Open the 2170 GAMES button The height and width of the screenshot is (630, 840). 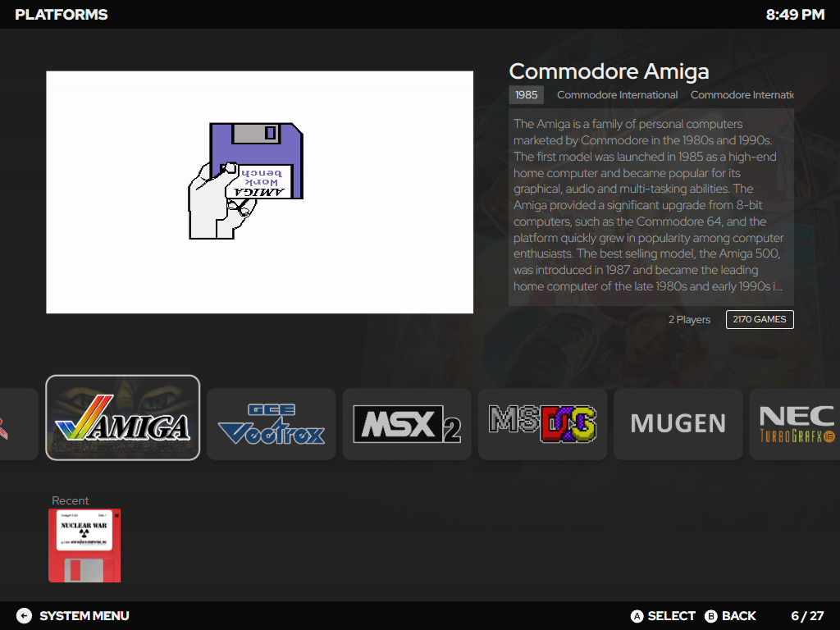coord(760,319)
